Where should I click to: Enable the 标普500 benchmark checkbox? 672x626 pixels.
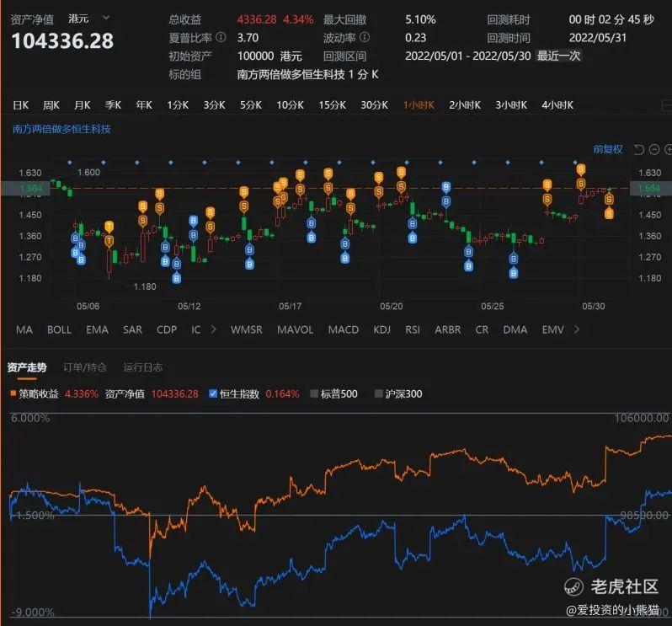click(x=314, y=393)
